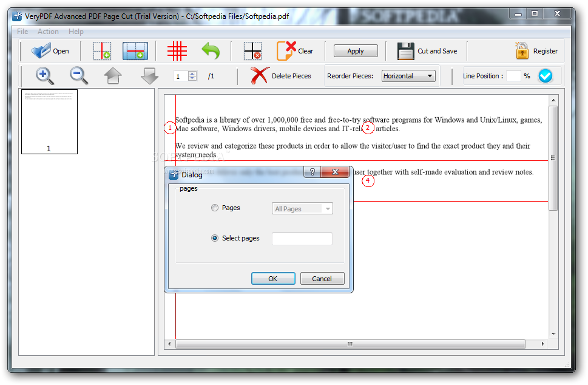
Task: Increase page number with stepper up arrow
Action: 192,73
